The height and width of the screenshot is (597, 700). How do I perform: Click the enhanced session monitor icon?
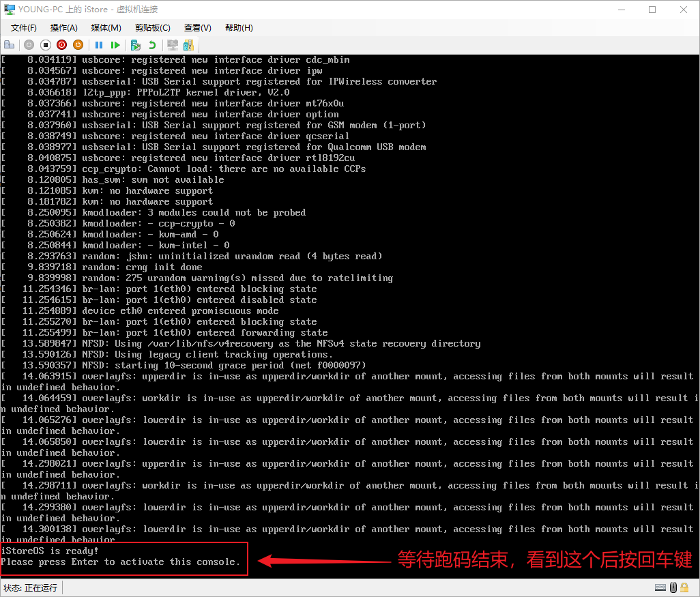click(173, 44)
